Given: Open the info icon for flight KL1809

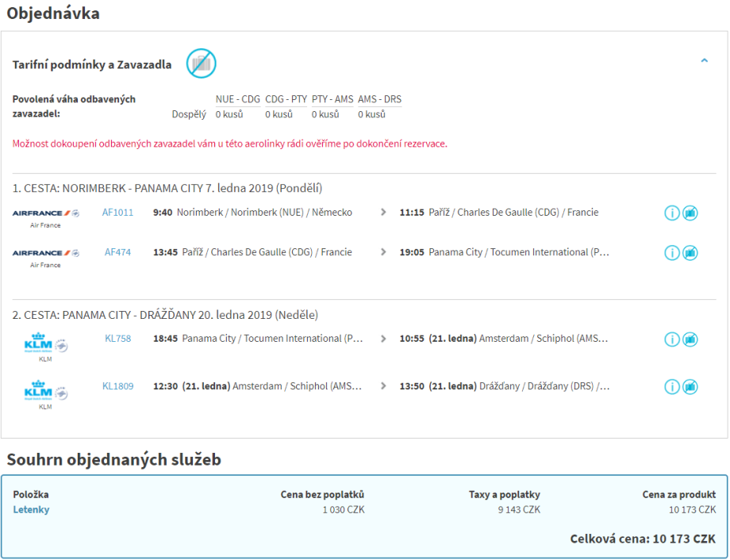Looking at the screenshot, I should click(x=672, y=387).
